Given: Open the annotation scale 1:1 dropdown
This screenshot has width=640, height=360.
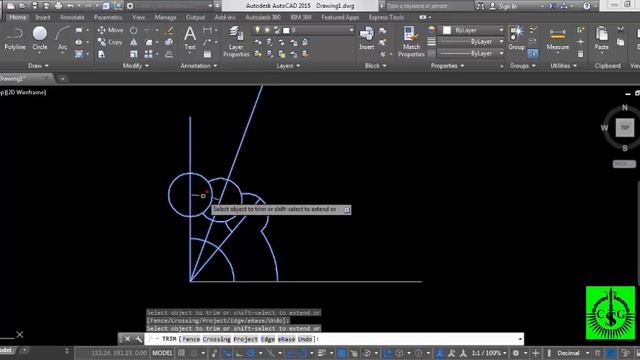Looking at the screenshot, I should pos(489,353).
